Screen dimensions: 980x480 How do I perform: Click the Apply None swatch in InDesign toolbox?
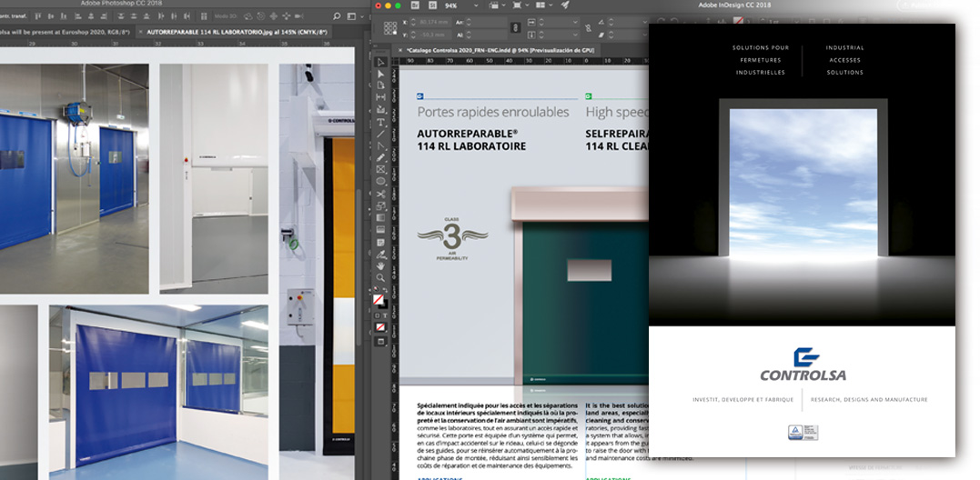(380, 326)
